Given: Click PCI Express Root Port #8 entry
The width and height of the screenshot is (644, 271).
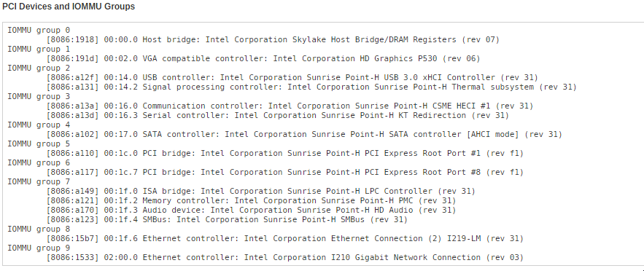Looking at the screenshot, I should click(x=285, y=172).
